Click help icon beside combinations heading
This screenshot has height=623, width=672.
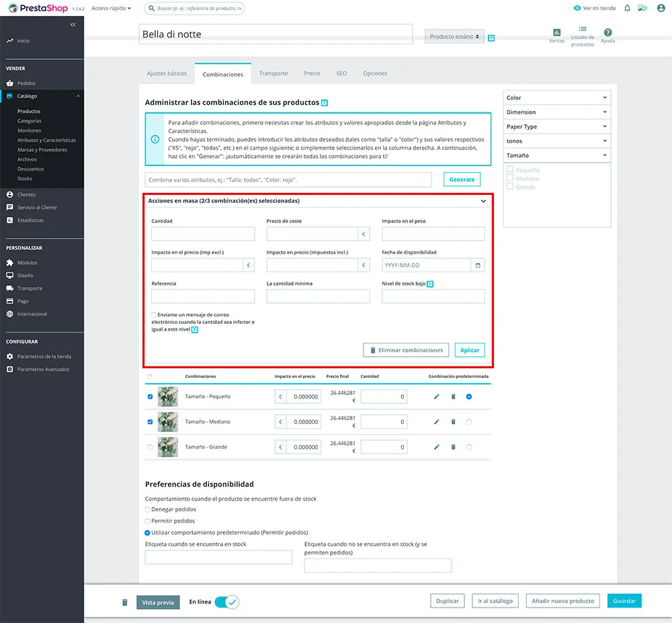pos(325,103)
